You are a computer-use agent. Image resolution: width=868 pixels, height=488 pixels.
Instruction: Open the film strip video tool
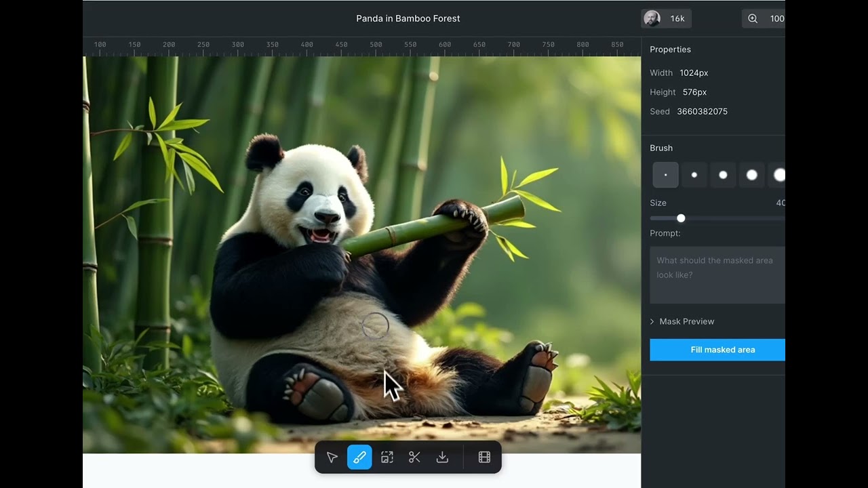coord(484,457)
